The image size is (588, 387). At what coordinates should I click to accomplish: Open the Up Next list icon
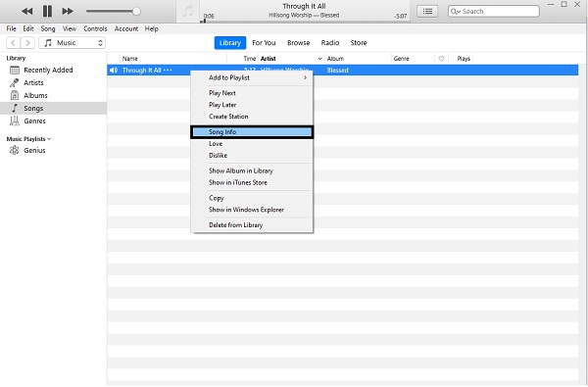tap(427, 11)
